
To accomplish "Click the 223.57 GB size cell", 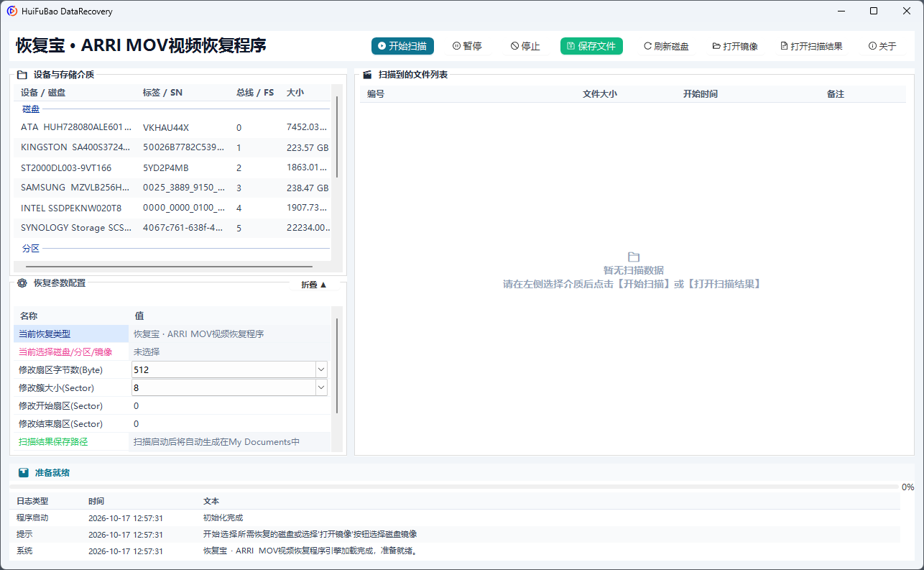I will click(308, 147).
